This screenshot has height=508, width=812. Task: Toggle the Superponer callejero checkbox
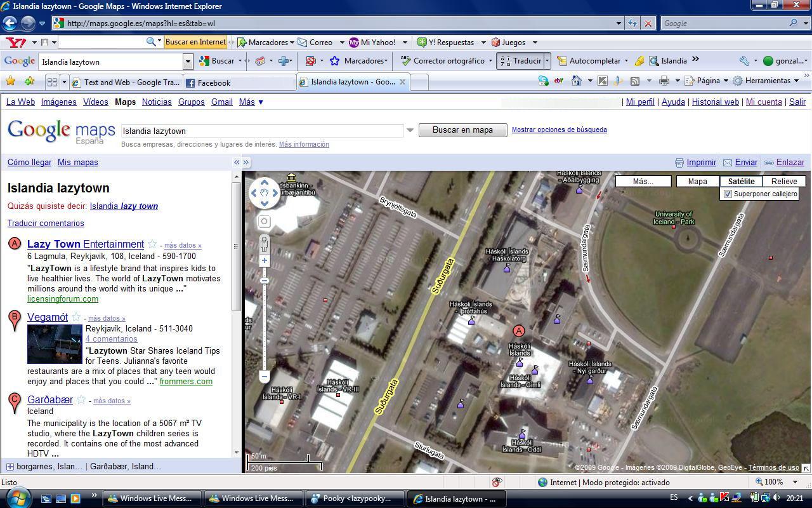pos(728,194)
